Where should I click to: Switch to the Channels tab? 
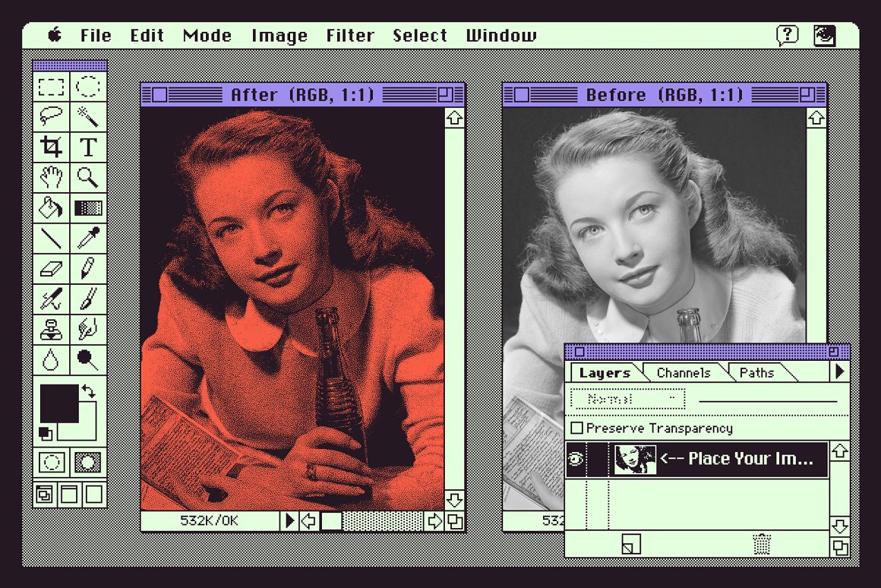(684, 372)
